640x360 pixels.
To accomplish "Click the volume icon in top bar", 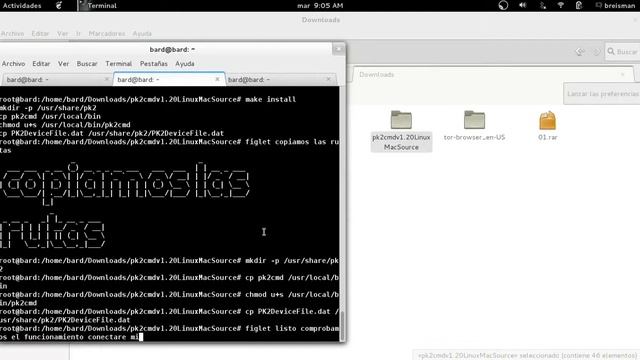I will [x=522, y=5].
